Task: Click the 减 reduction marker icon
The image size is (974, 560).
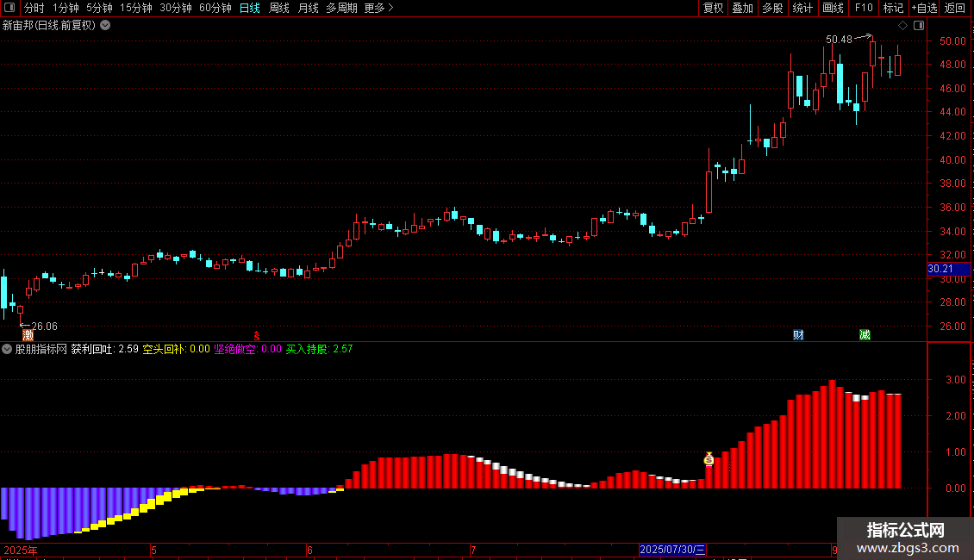Action: coord(865,335)
